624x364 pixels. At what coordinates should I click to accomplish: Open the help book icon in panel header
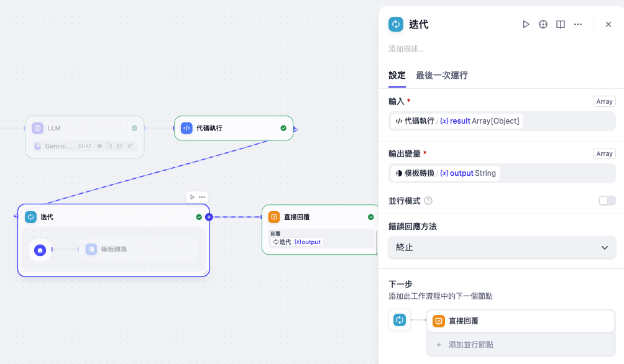tap(561, 24)
